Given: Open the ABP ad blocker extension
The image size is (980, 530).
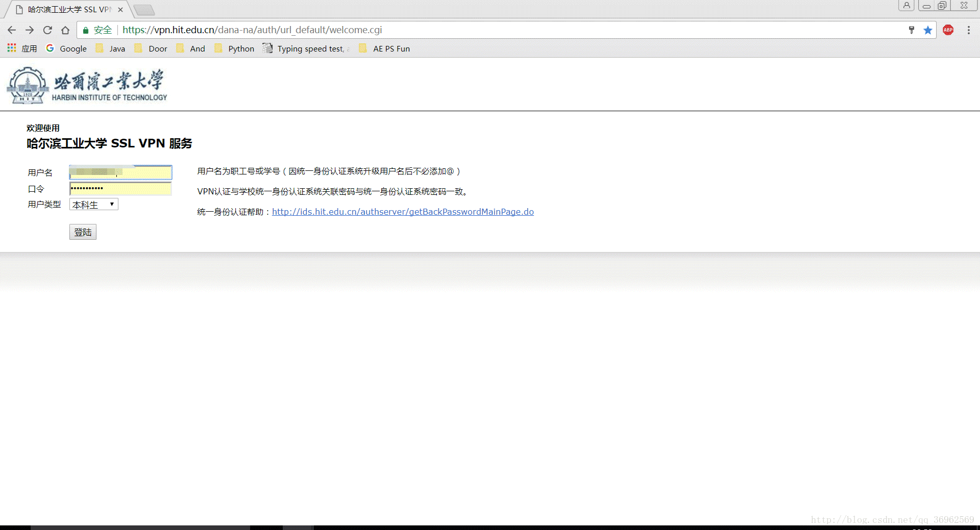Looking at the screenshot, I should (x=948, y=30).
